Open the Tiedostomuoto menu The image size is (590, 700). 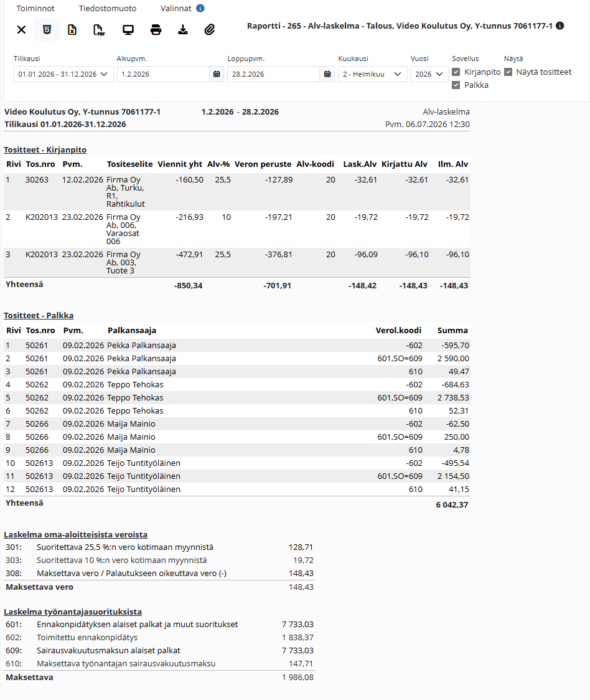point(108,9)
